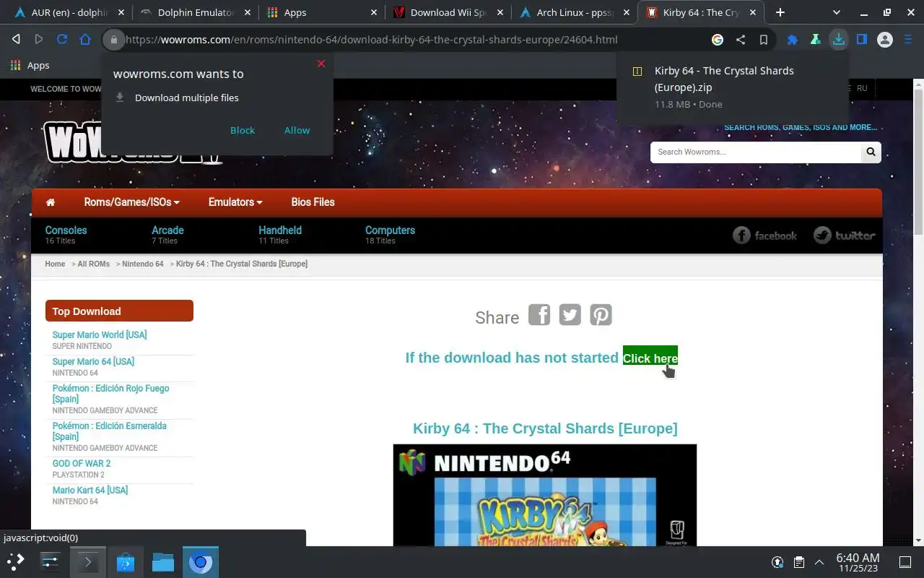Screen dimensions: 924x578
Task: Close the Kirby 64 tab
Action: point(752,12)
